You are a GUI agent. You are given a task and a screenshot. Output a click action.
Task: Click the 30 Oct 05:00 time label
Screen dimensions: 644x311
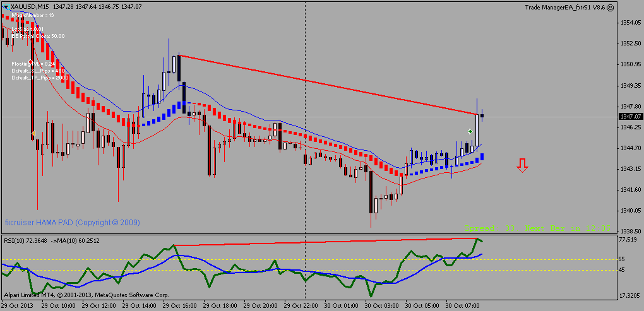pos(422,306)
